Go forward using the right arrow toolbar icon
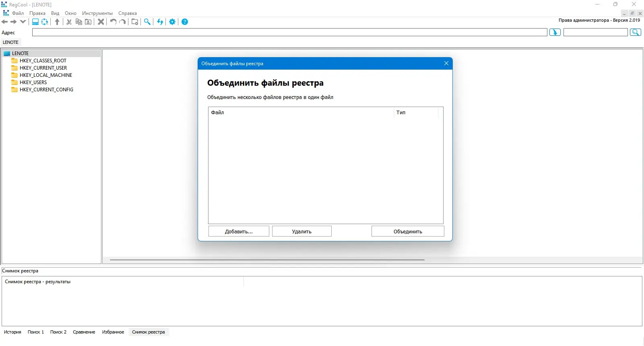 14,22
